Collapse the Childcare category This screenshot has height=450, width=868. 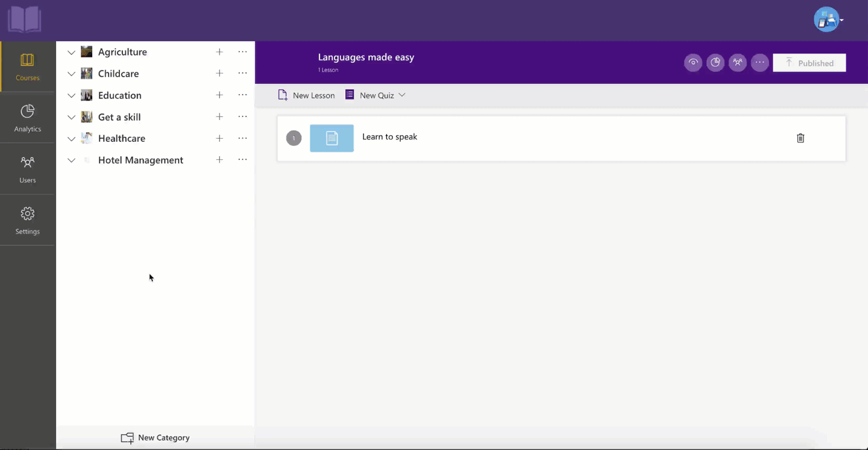point(71,73)
